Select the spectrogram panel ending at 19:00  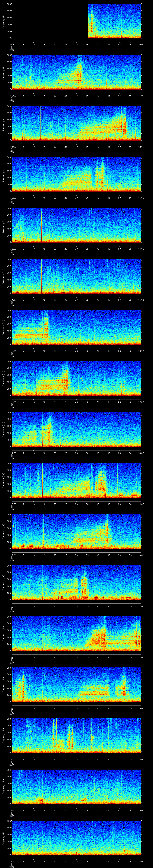click(77, 481)
